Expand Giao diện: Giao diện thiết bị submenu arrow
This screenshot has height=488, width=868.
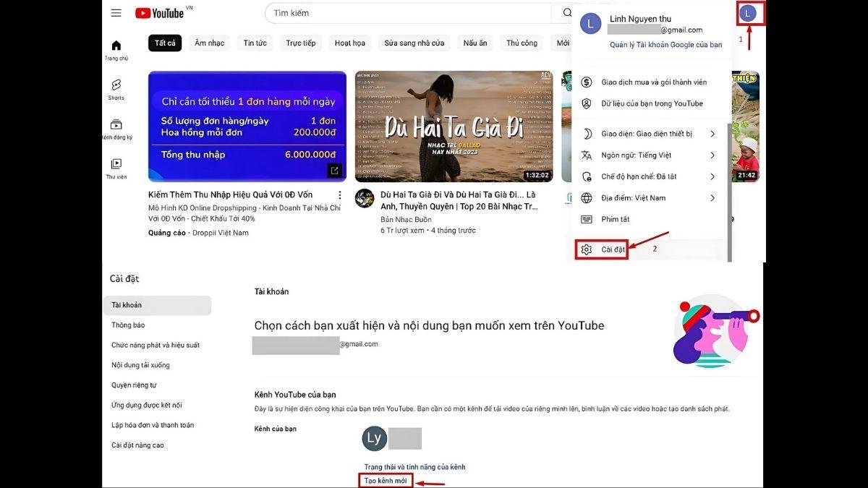[712, 134]
